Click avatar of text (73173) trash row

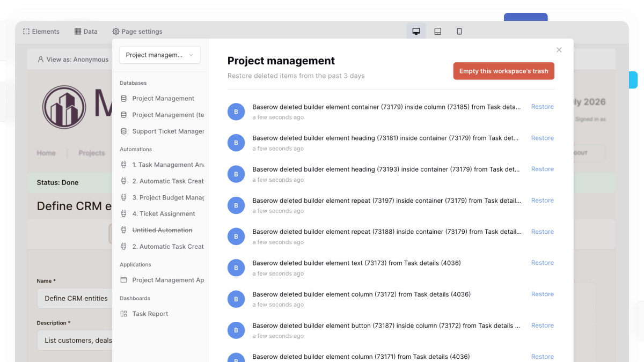(236, 268)
